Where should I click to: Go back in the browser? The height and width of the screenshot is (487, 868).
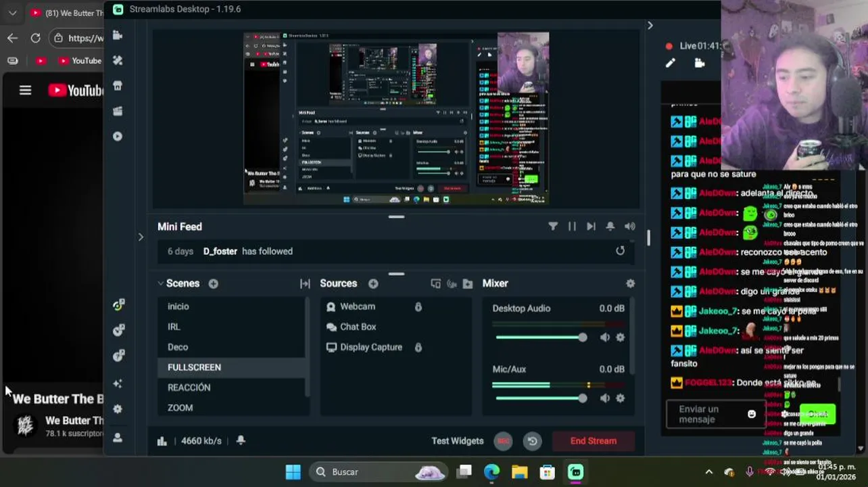click(12, 38)
